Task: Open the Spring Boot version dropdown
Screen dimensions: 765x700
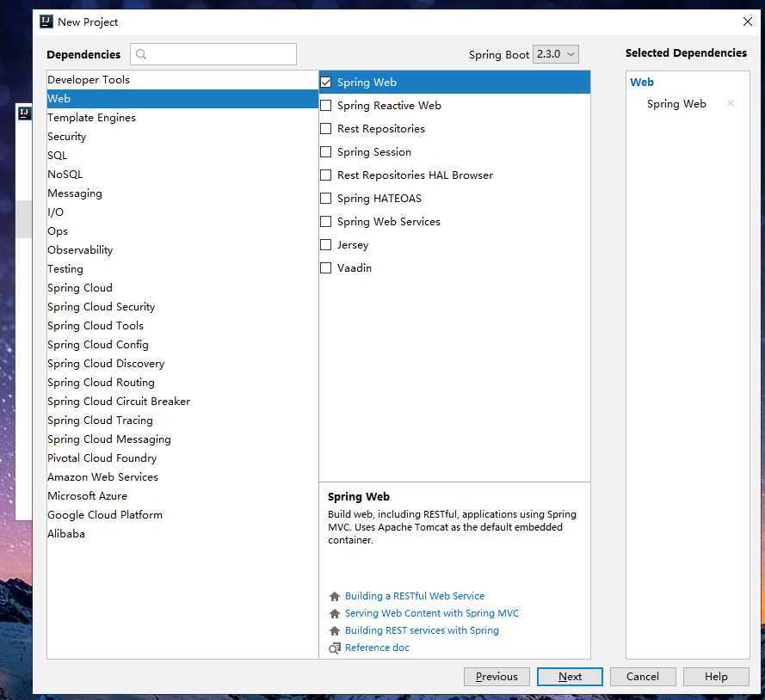Action: (x=556, y=54)
